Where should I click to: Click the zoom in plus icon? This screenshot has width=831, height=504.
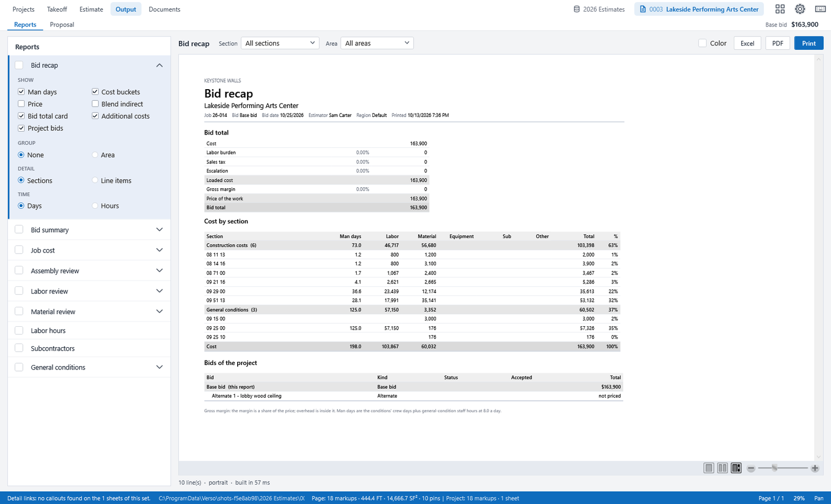tap(815, 469)
